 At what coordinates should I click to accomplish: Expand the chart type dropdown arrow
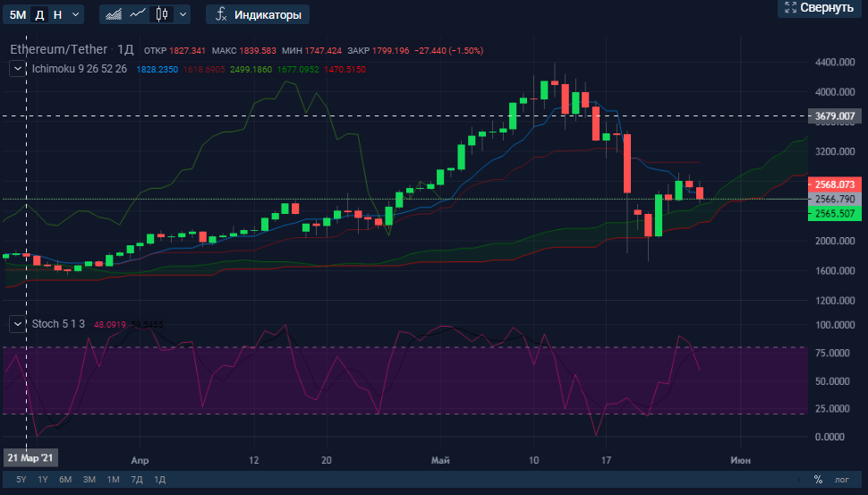tap(183, 14)
